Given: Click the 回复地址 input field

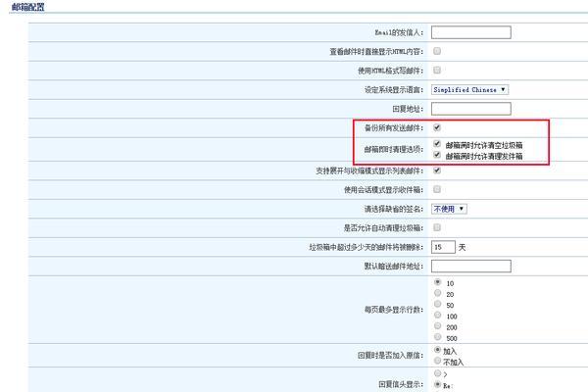Looking at the screenshot, I should [x=471, y=109].
